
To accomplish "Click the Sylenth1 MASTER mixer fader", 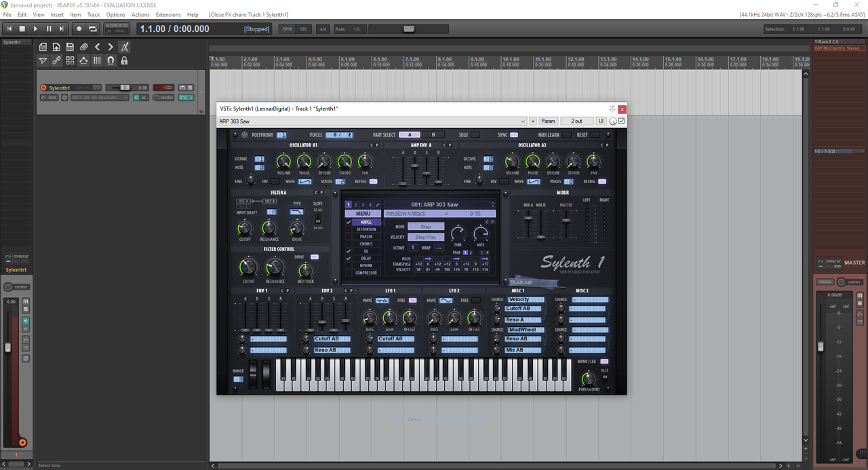I will [x=566, y=221].
